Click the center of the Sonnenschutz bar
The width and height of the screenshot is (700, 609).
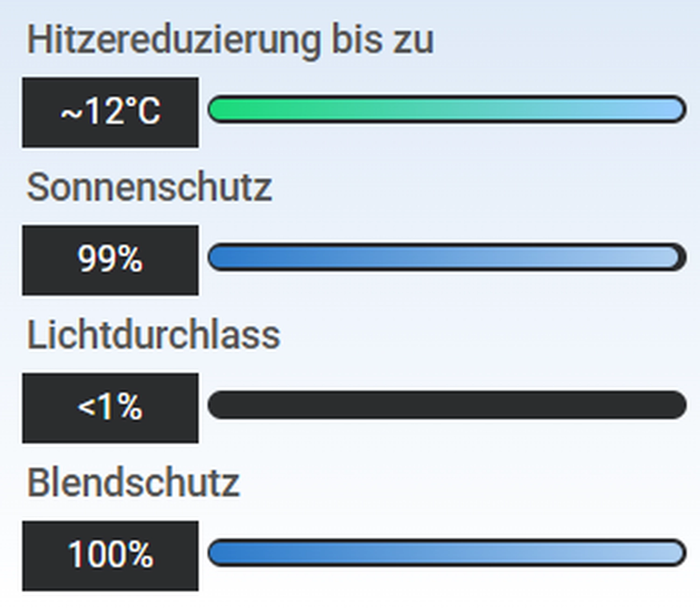click(x=447, y=257)
